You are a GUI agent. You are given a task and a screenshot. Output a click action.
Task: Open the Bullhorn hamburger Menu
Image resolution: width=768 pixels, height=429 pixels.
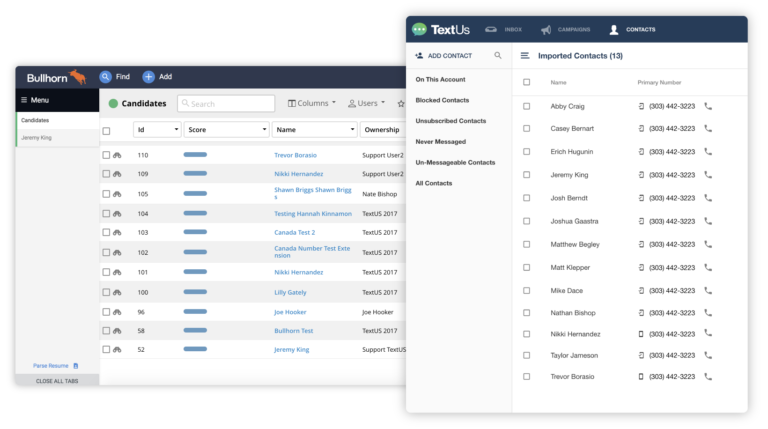35,100
